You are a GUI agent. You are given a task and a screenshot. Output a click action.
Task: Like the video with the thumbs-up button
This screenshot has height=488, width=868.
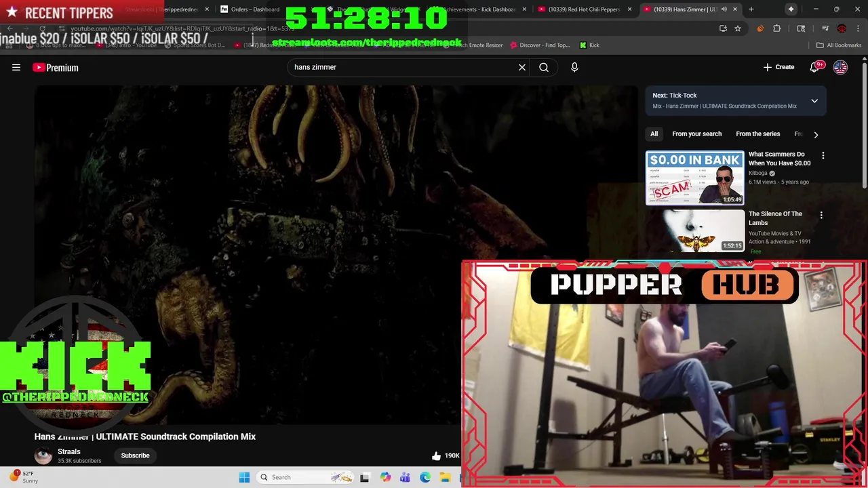[x=436, y=455]
